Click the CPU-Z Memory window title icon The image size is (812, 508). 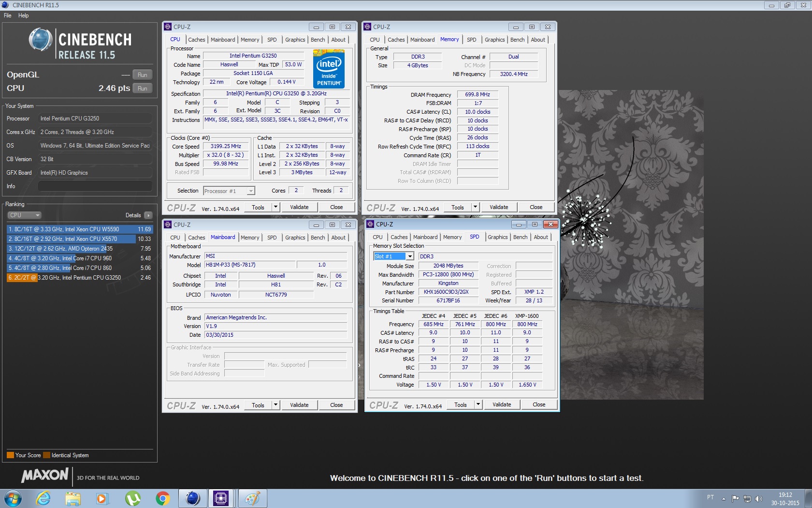[367, 27]
